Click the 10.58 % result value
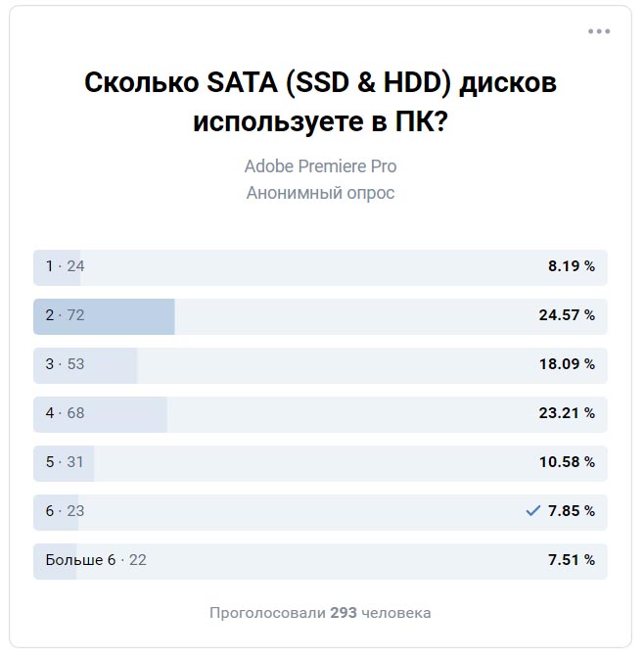Viewport: 644px width, 659px height. pos(567,462)
